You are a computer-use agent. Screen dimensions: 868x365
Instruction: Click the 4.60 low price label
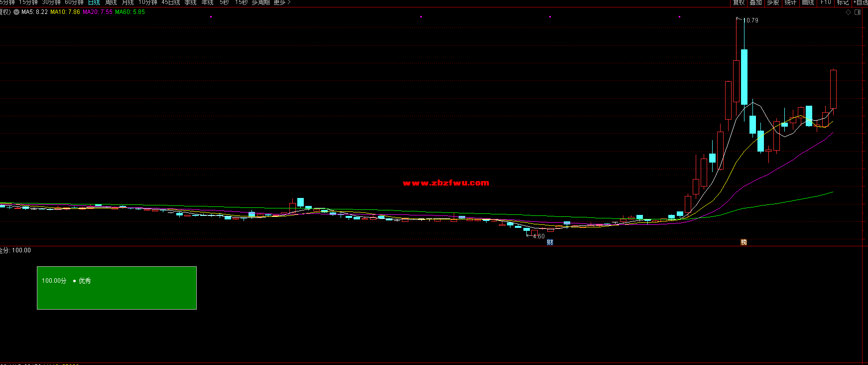539,236
